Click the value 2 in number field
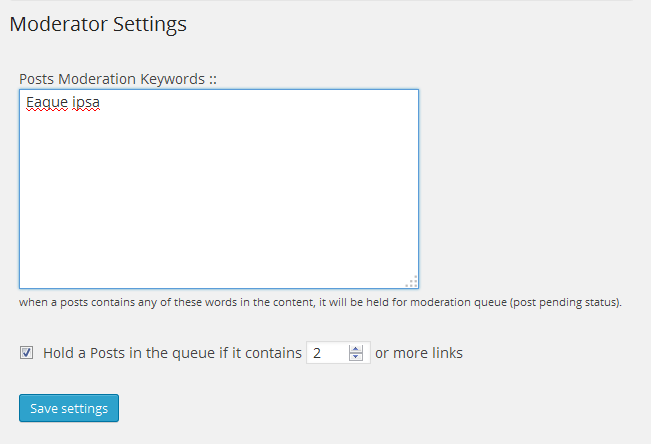The width and height of the screenshot is (651, 444). click(x=317, y=353)
